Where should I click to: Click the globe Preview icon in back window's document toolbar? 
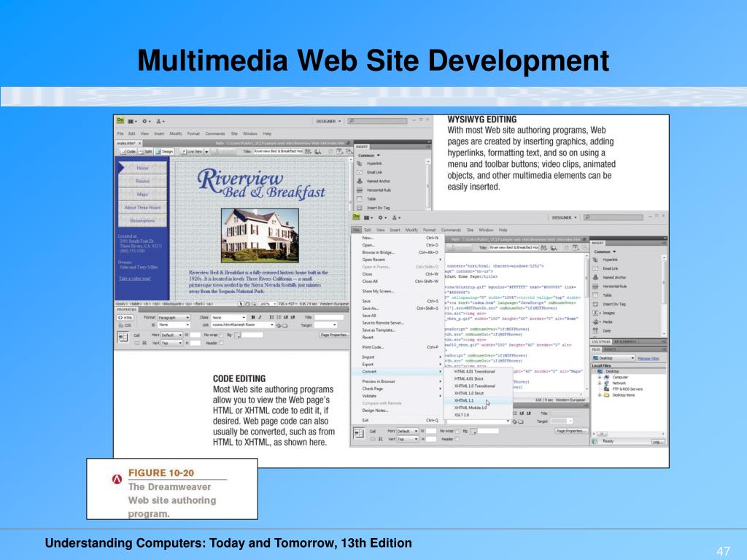(x=318, y=152)
